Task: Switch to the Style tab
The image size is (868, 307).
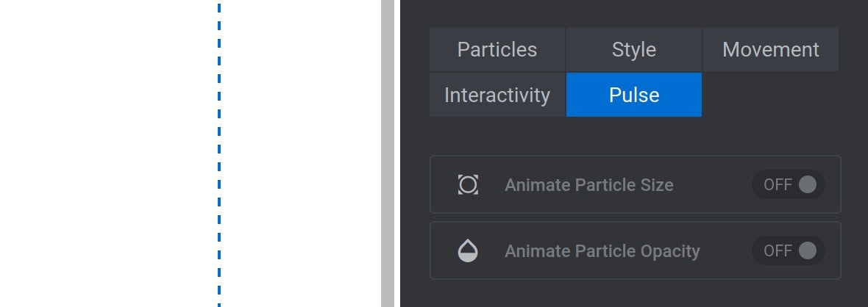Action: [x=634, y=49]
